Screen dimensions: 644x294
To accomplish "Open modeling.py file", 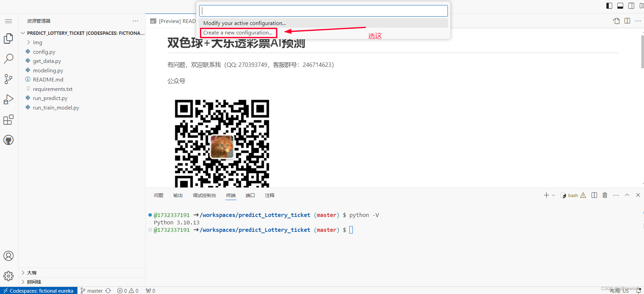I will 82,70.
